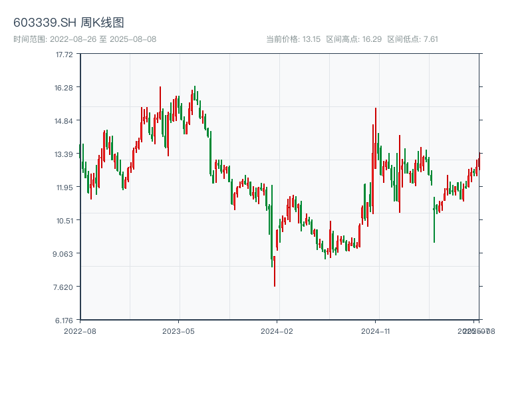Screen dimensions: 532x399
Task: Select the 14.84 y-axis price label
Action: coord(64,121)
